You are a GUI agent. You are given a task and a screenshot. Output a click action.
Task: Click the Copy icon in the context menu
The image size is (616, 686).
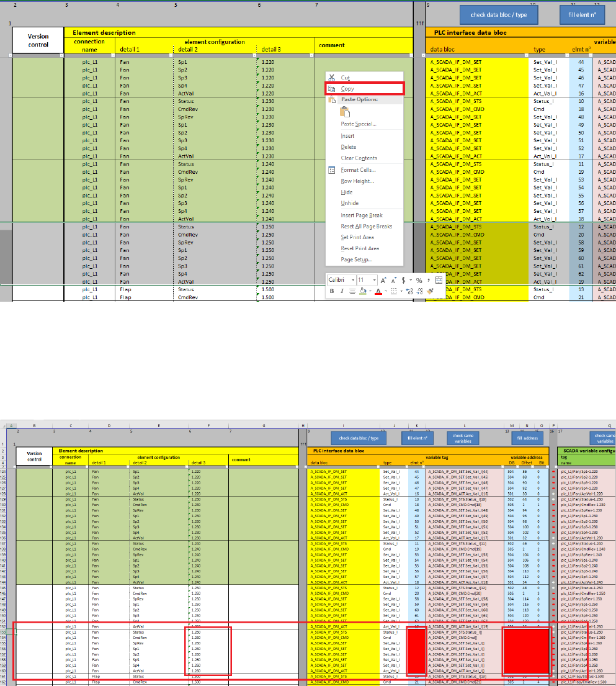tap(332, 89)
